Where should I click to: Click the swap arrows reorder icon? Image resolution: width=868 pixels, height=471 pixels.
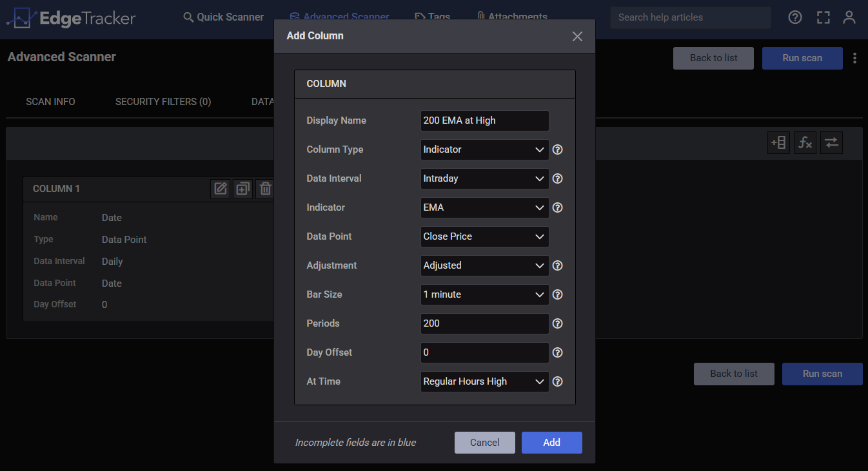point(831,143)
